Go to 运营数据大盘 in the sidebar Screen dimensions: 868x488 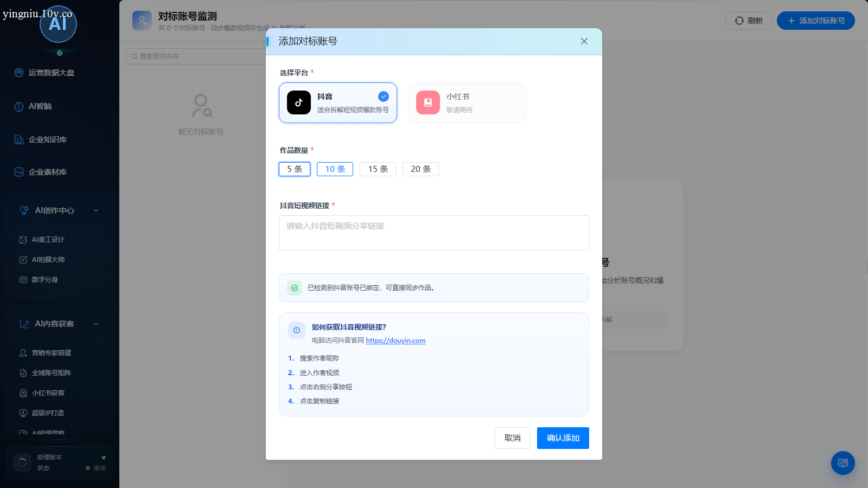click(x=52, y=73)
